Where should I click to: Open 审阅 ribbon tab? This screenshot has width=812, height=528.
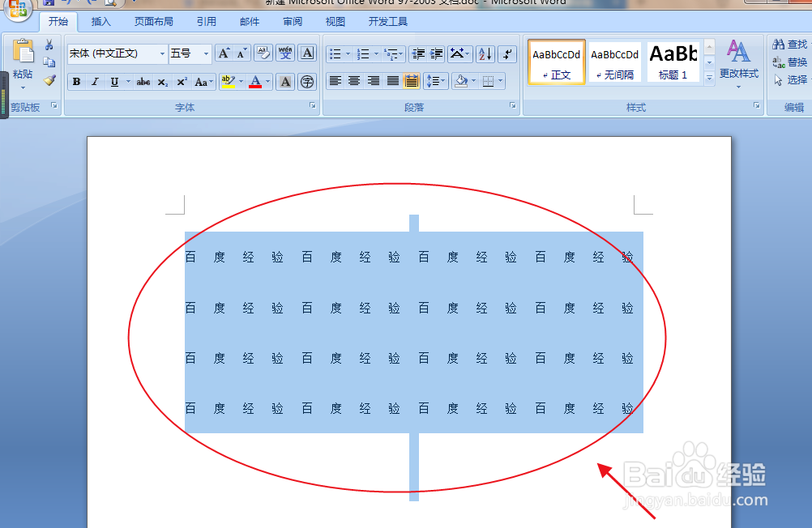[x=293, y=22]
